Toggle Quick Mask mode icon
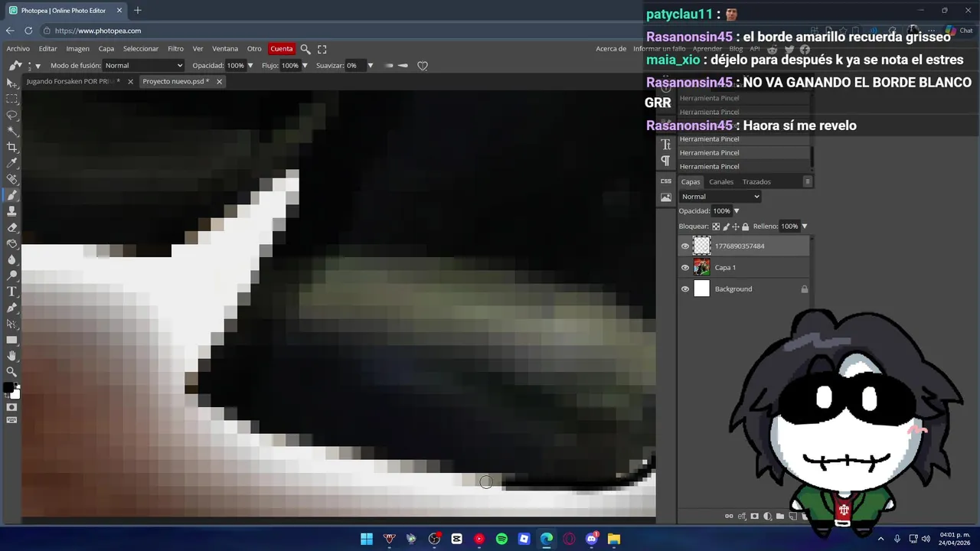 pos(12,407)
